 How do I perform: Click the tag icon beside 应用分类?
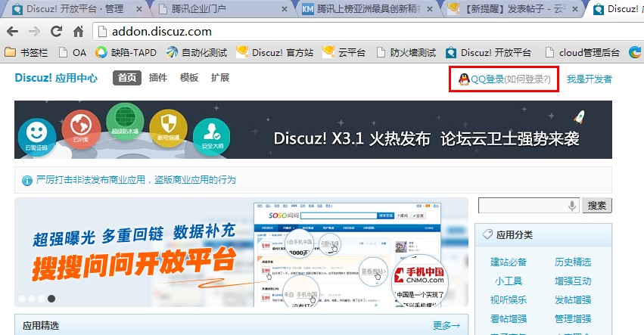coord(487,234)
